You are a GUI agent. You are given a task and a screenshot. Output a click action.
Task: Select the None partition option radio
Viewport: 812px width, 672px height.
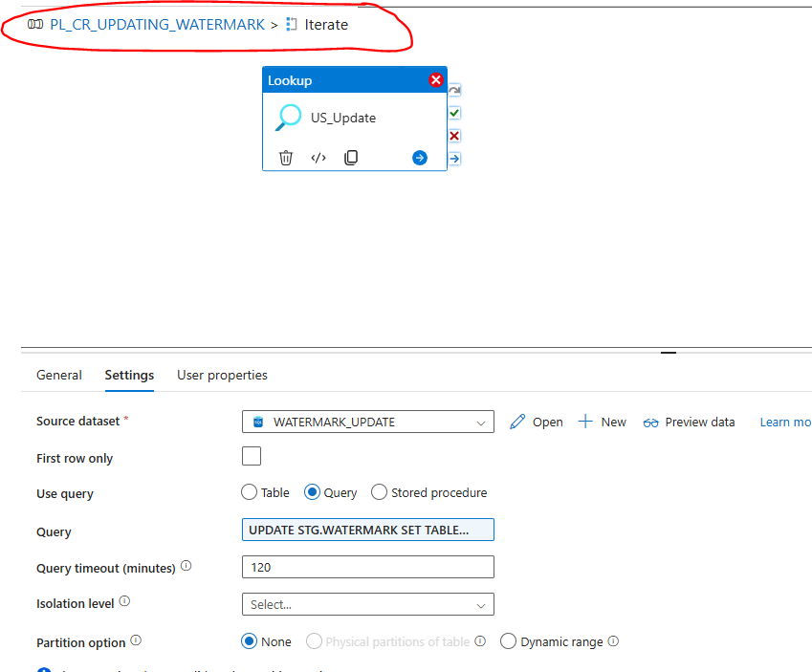pos(249,641)
